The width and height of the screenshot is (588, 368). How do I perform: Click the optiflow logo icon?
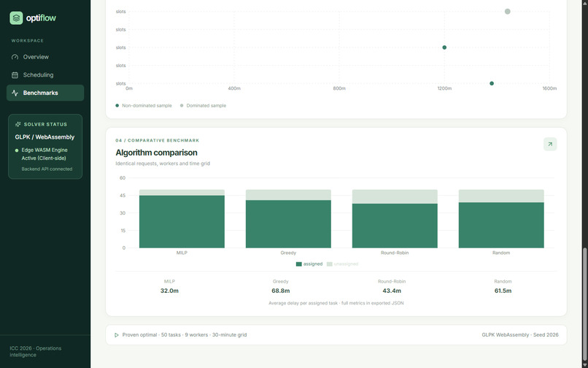coord(16,18)
